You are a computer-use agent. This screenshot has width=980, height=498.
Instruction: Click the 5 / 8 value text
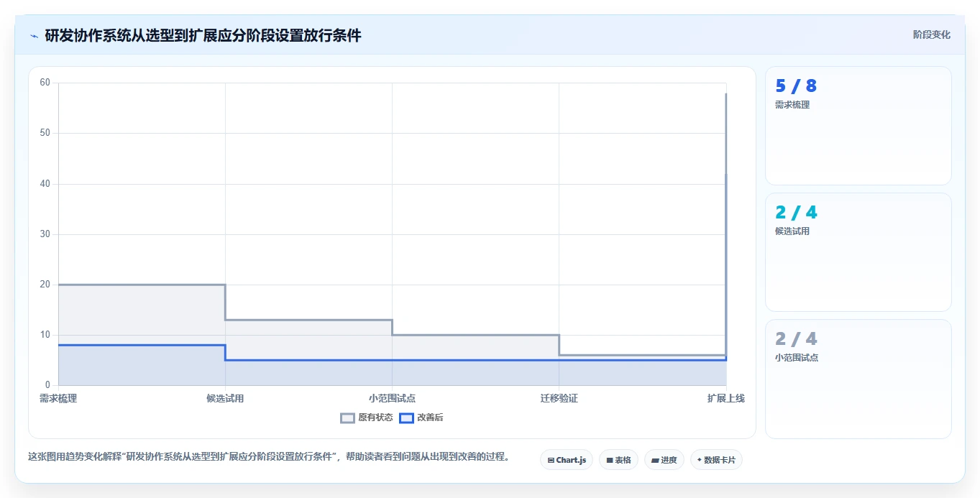click(796, 86)
